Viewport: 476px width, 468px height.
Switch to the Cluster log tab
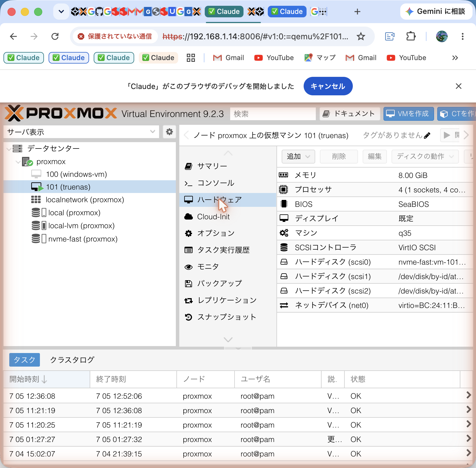click(x=72, y=360)
